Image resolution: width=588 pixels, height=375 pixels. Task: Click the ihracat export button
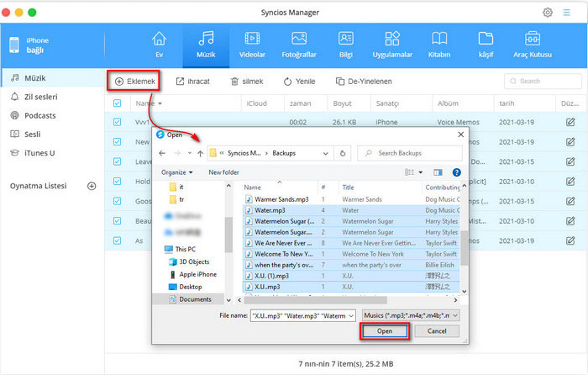pyautogui.click(x=192, y=81)
